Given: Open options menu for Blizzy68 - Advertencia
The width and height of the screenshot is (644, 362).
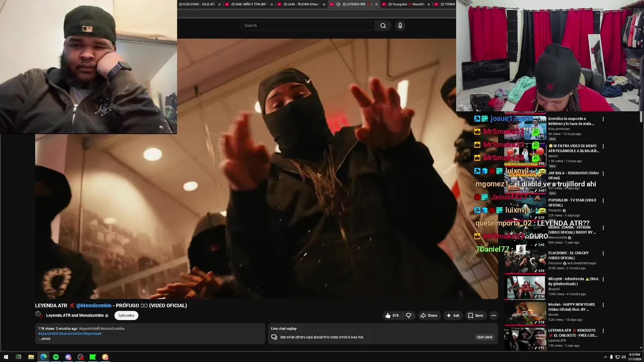Looking at the screenshot, I should pos(603,279).
